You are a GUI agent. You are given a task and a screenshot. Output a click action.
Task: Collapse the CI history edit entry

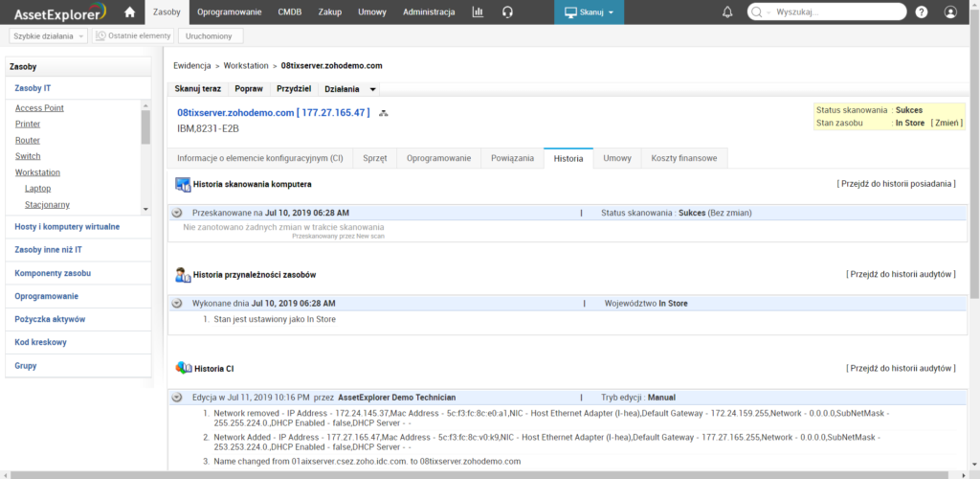[177, 397]
